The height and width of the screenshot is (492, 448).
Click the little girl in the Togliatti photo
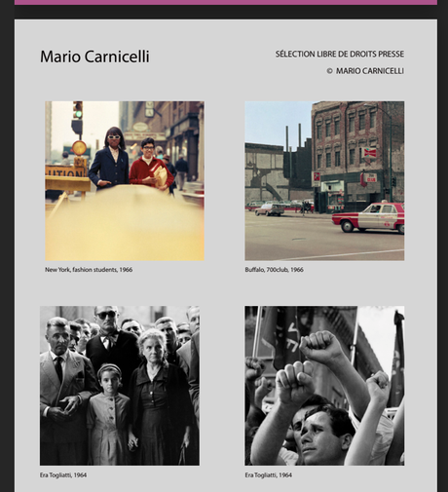[x=109, y=414]
